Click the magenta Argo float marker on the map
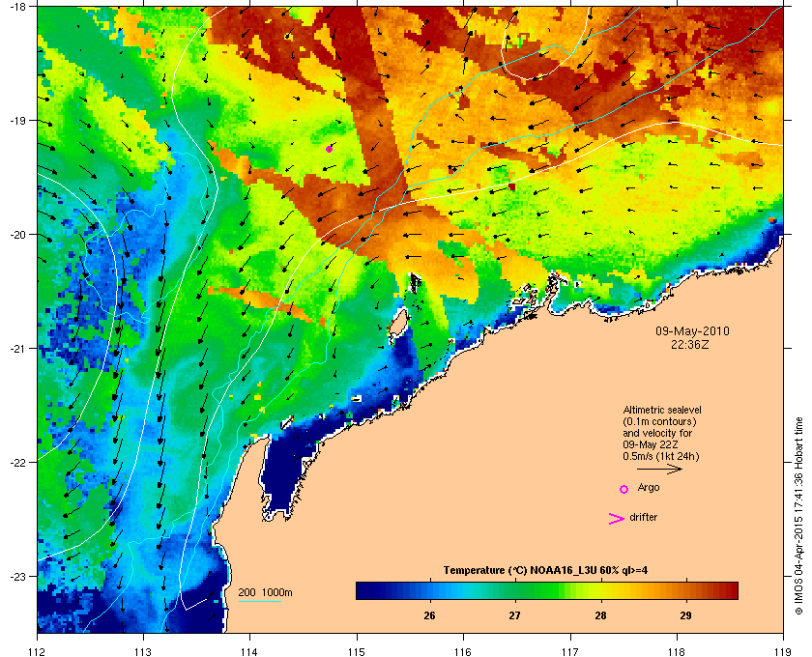Screen dimensions: 812x657 329,149
